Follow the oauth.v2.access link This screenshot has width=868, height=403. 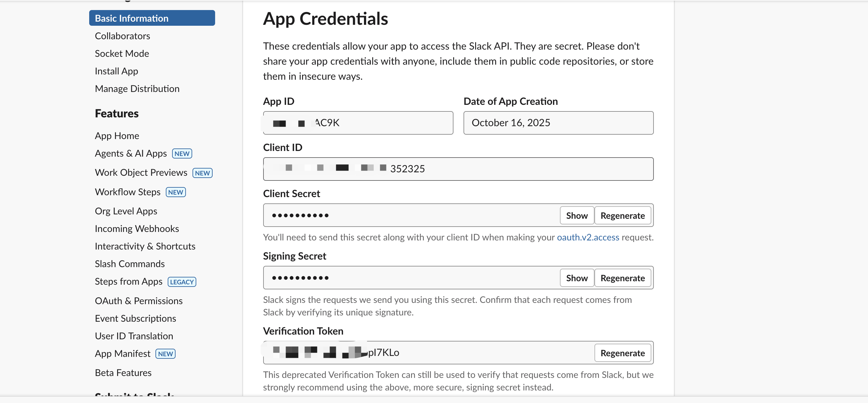(x=588, y=237)
